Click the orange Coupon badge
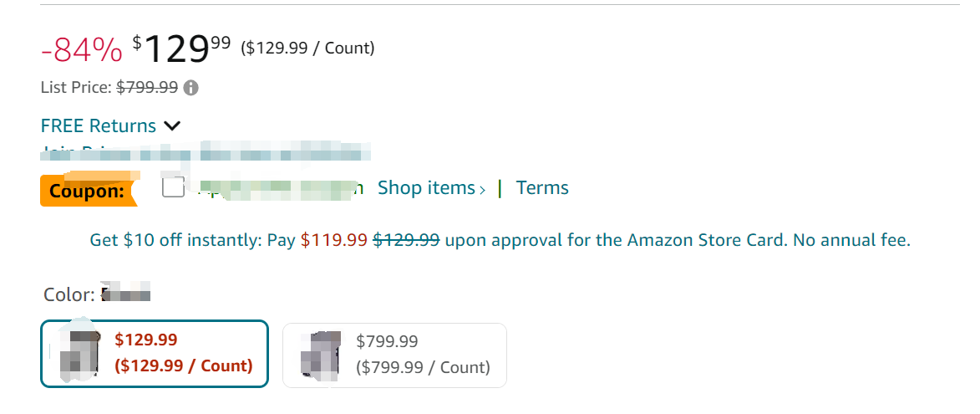 87,191
